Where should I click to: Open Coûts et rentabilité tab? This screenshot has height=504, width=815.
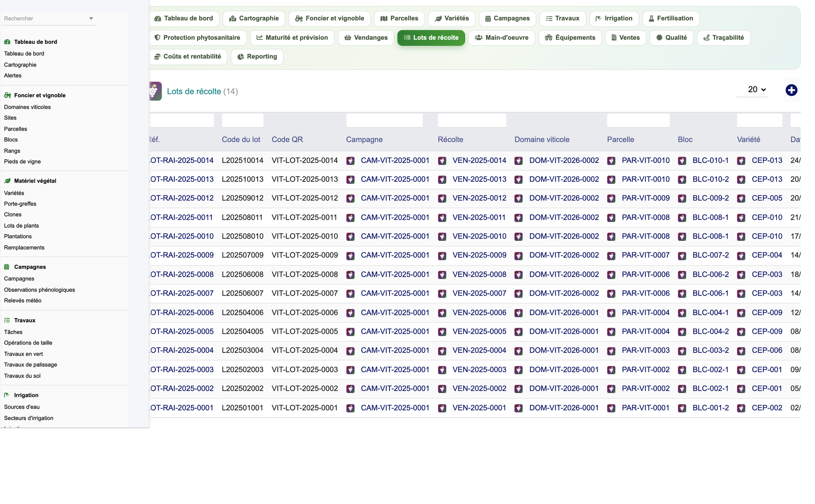(188, 57)
